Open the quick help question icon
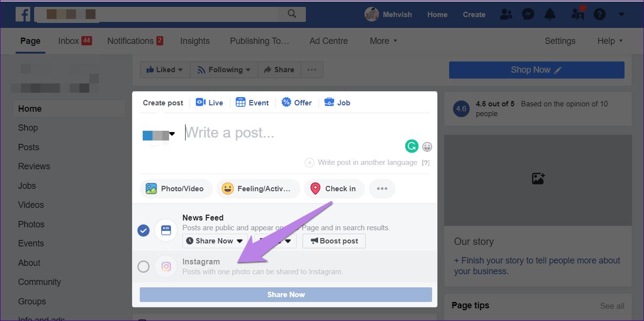The height and width of the screenshot is (321, 644). pos(600,15)
